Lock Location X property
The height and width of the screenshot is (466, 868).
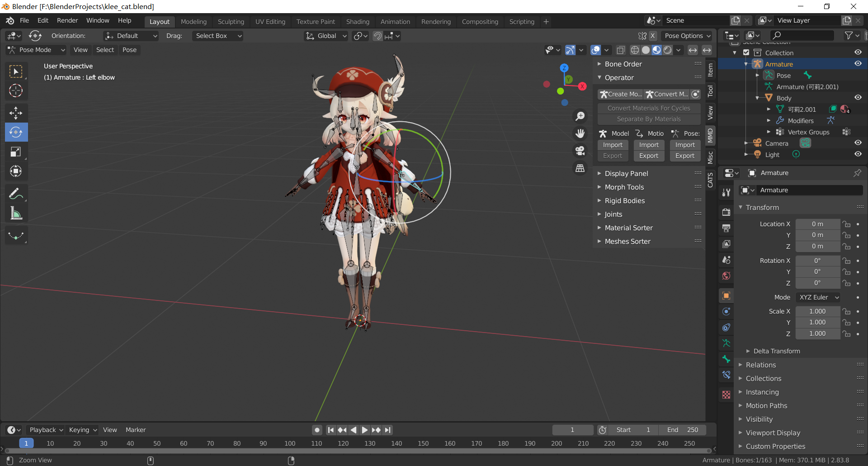point(846,224)
